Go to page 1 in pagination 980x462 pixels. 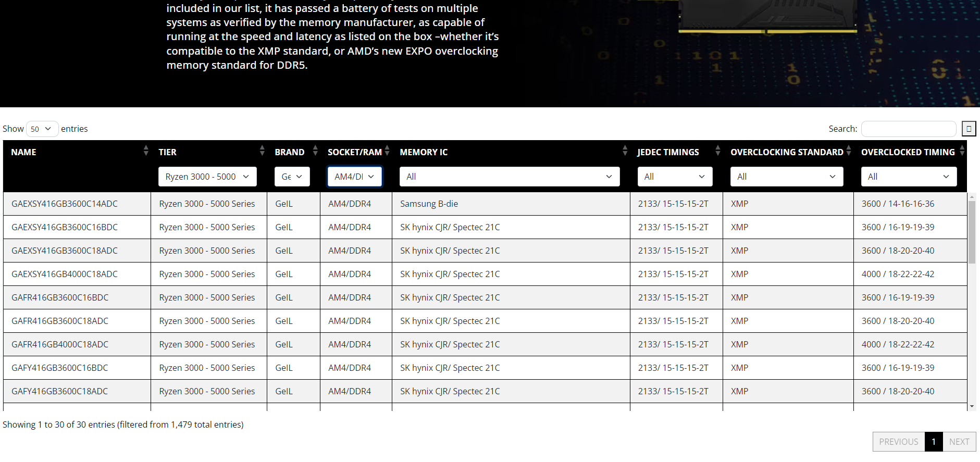tap(934, 442)
